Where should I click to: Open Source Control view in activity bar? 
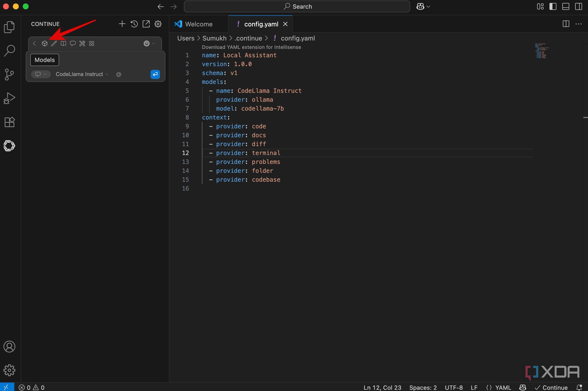pos(9,74)
